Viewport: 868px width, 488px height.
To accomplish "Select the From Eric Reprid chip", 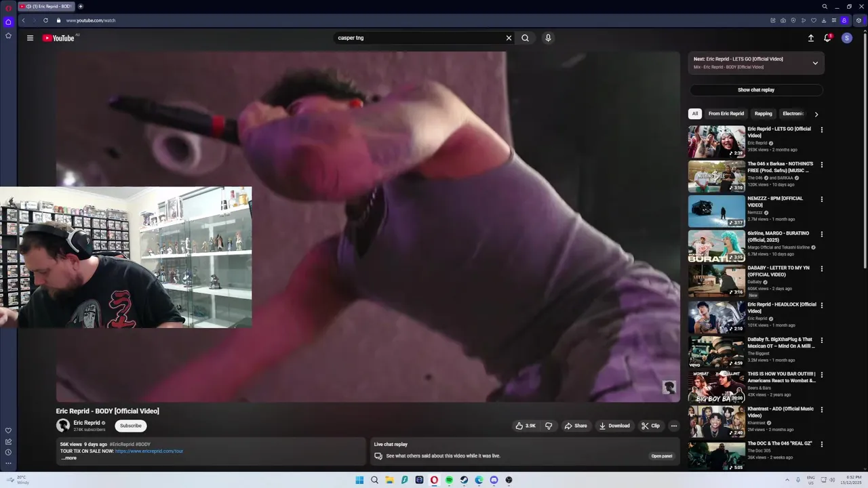I will pos(726,114).
